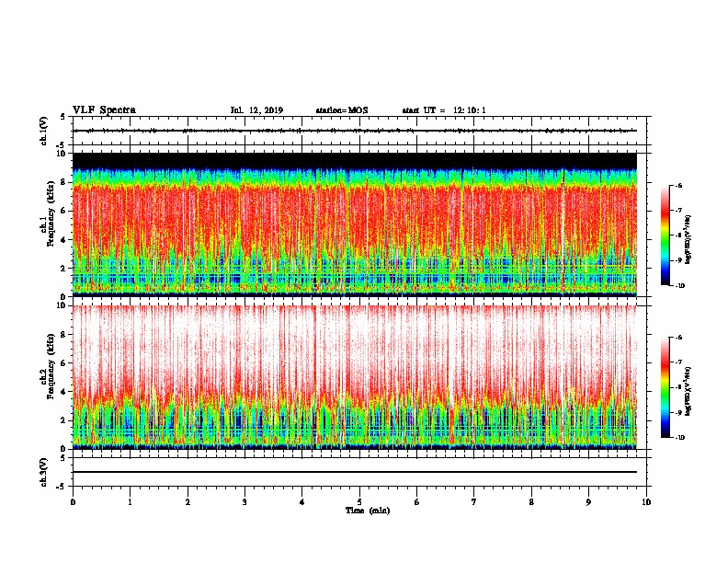Click time axis tick label "7"

click(x=474, y=502)
